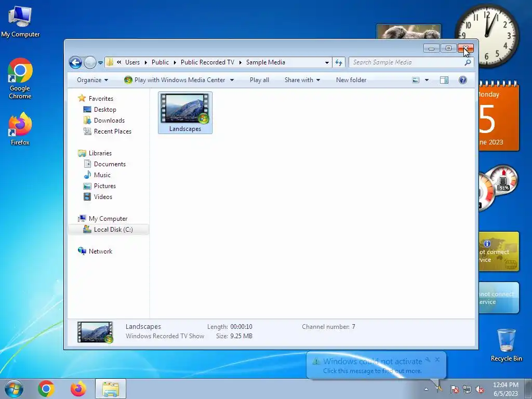Click the calendar desktop gadget
The height and width of the screenshot is (399, 532).
pos(499,116)
